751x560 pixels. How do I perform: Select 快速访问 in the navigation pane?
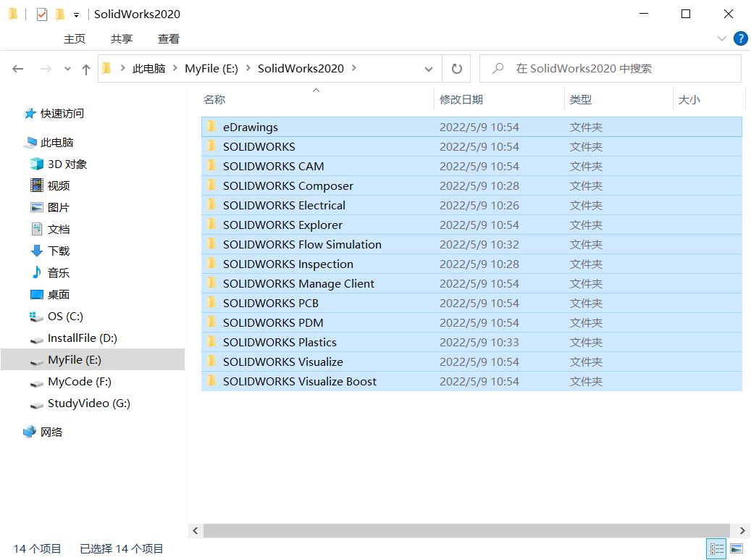(x=62, y=114)
